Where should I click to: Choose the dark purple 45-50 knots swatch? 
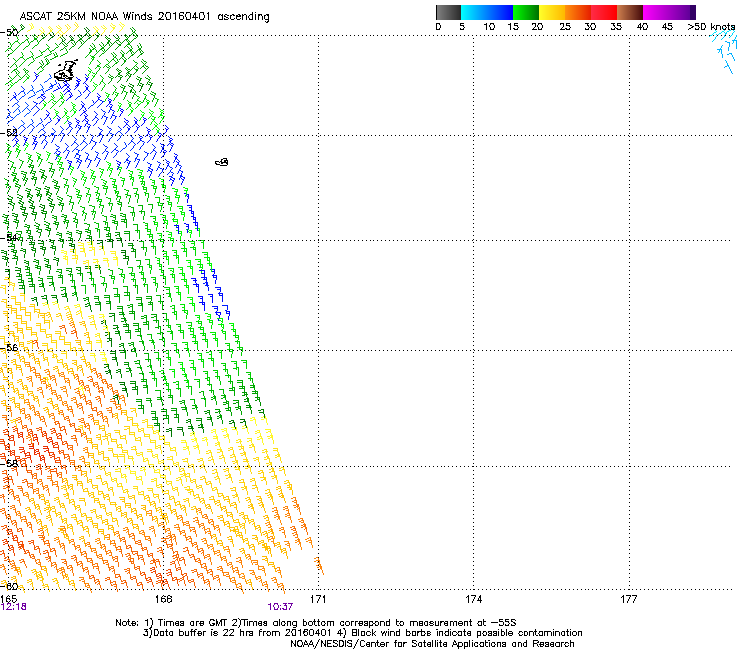coord(682,12)
